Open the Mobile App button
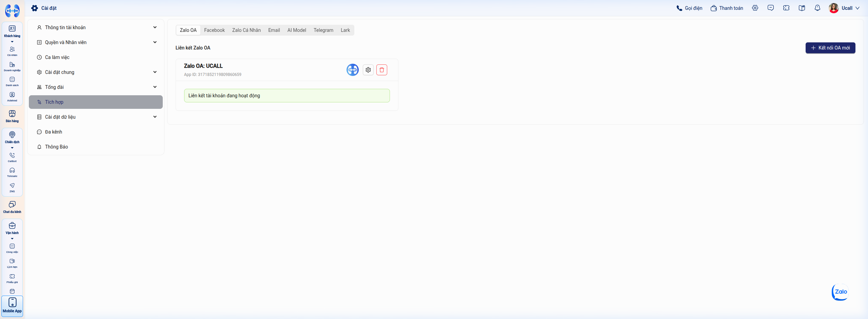The image size is (868, 319). tap(12, 306)
